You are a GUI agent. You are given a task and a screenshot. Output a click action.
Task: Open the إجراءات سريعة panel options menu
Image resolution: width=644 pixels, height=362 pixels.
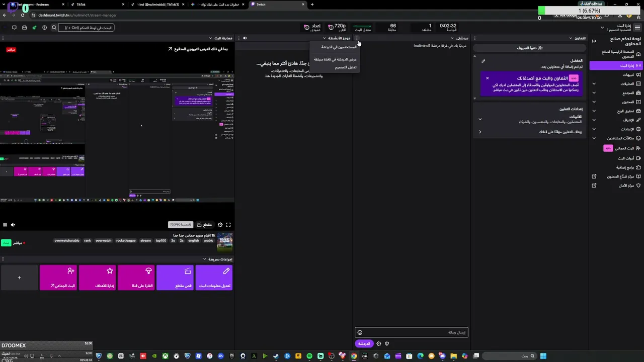(3, 259)
